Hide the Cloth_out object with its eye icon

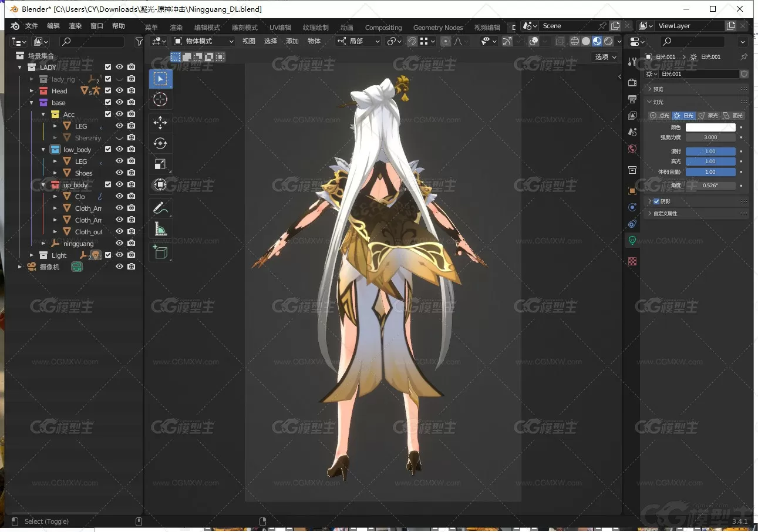pyautogui.click(x=119, y=232)
